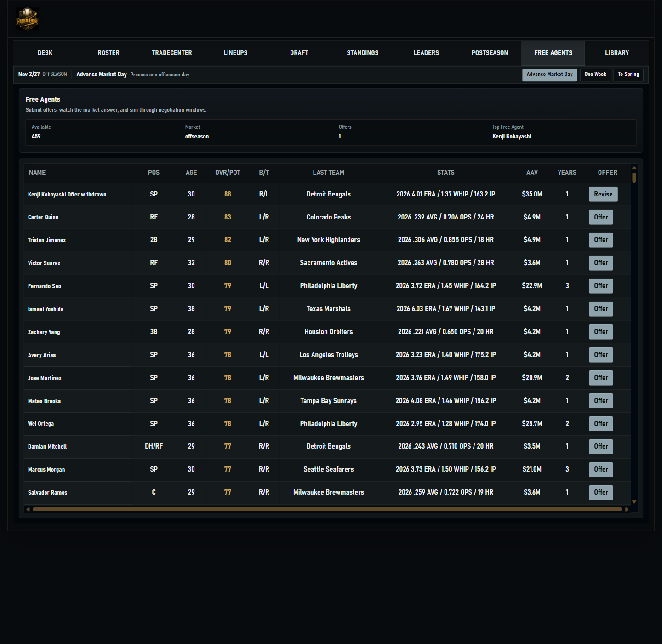Select Fernando Seo player name
This screenshot has height=644, width=662.
click(x=45, y=286)
